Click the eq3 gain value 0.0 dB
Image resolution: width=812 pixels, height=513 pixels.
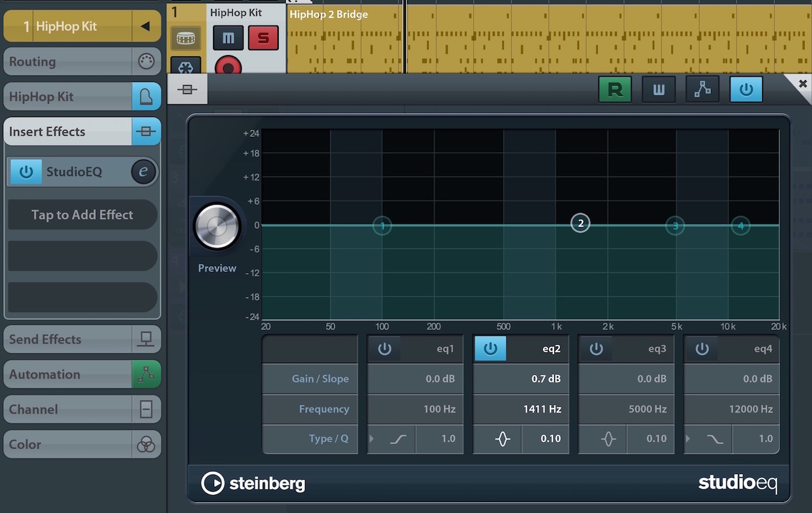(x=627, y=379)
